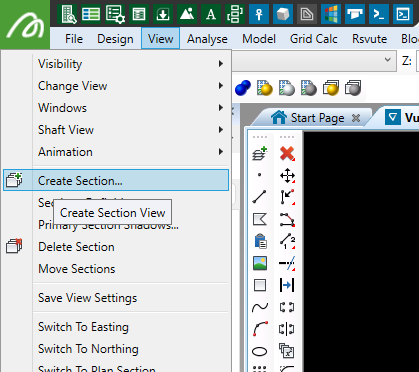This screenshot has height=372, width=419.
Task: Select the red X delete tool
Action: click(287, 154)
